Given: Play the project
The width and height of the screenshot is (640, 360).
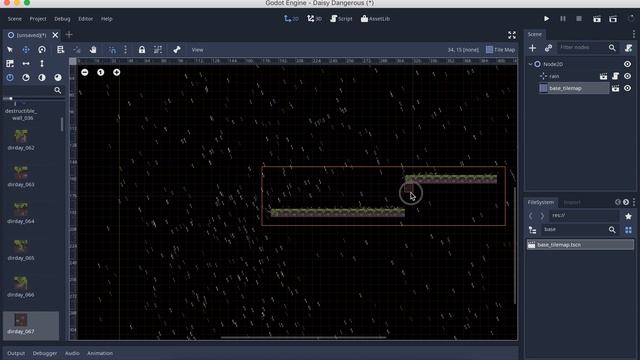Looking at the screenshot, I should point(546,19).
